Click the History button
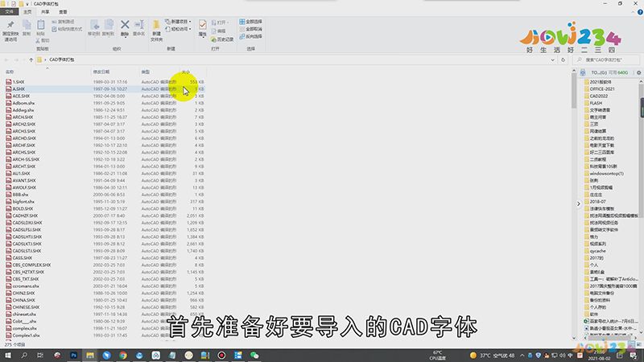 tap(222, 39)
